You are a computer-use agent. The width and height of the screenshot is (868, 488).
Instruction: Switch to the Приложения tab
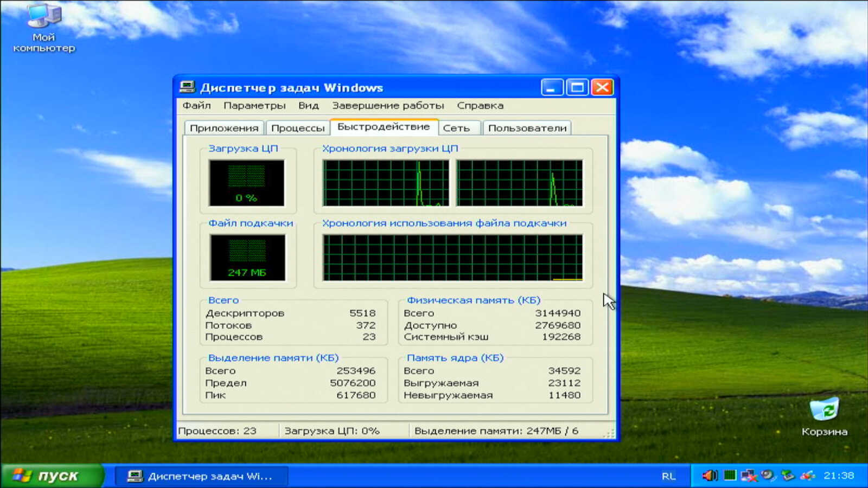click(224, 128)
